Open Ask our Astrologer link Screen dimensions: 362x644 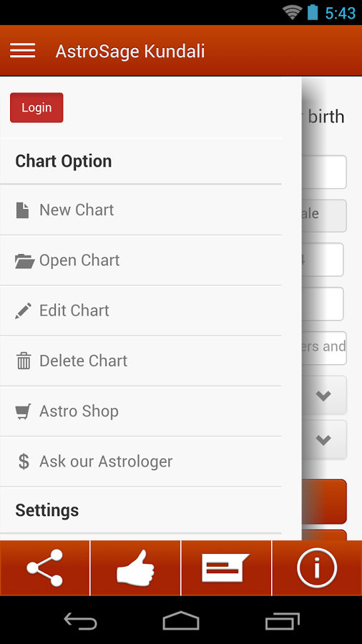(x=141, y=462)
